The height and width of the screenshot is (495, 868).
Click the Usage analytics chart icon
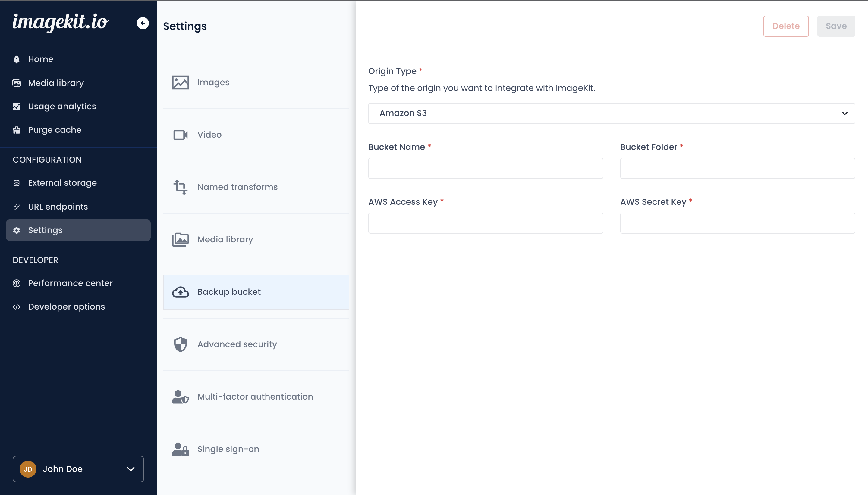16,106
